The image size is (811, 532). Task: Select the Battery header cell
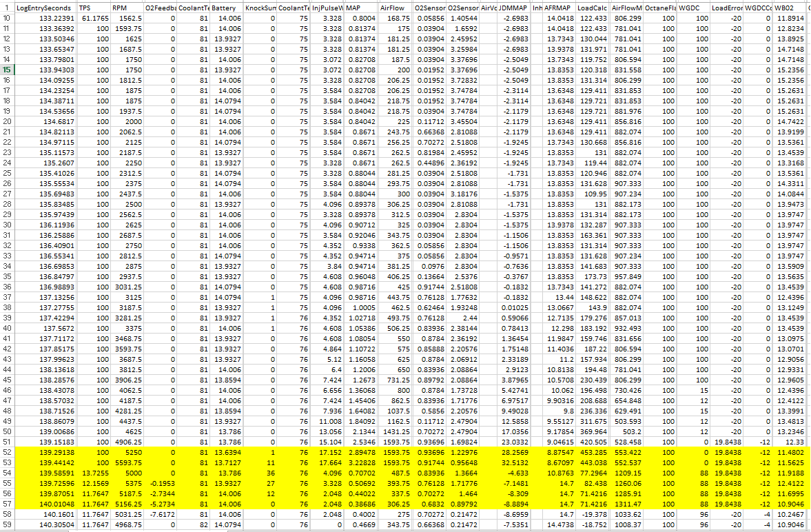tap(227, 8)
